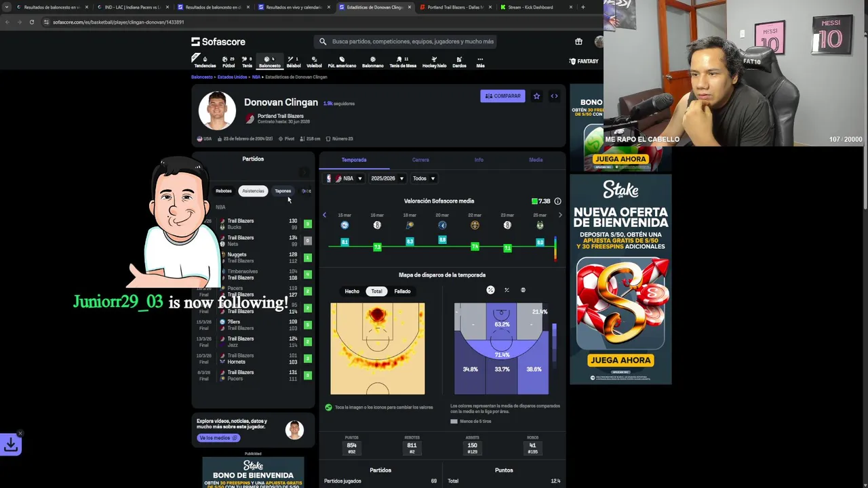The height and width of the screenshot is (488, 868).
Task: Click the download icon at bottom left
Action: pyautogui.click(x=11, y=445)
